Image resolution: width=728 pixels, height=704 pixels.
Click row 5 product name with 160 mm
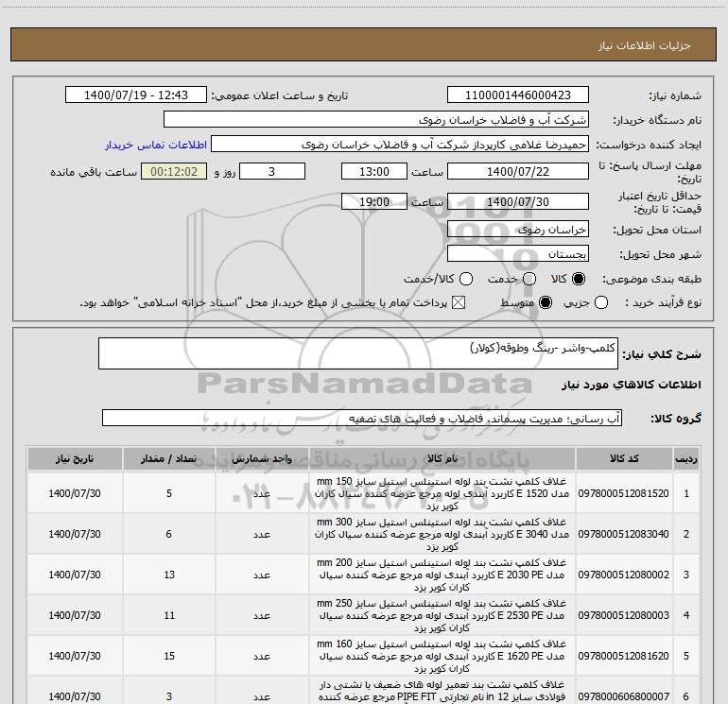[x=442, y=656]
